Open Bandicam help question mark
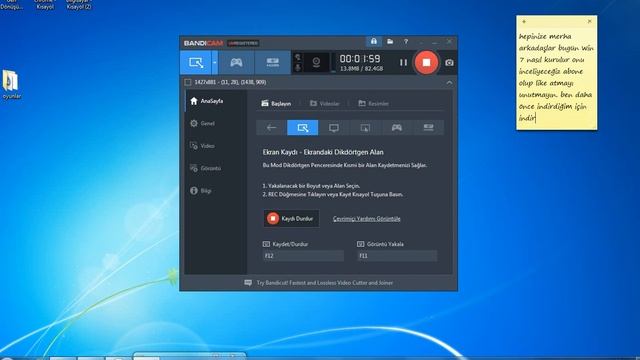The width and height of the screenshot is (640, 360). (x=406, y=42)
